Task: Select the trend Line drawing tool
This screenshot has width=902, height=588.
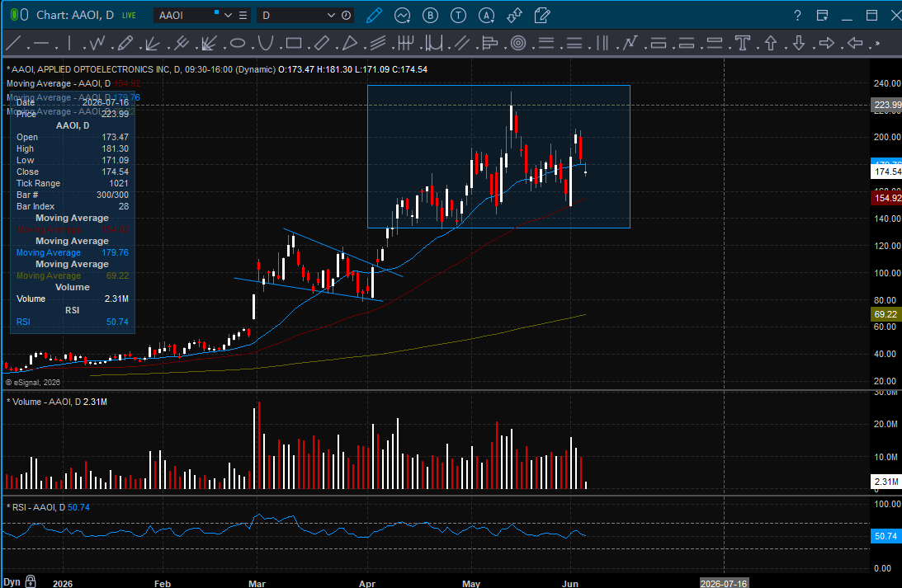Action: pyautogui.click(x=12, y=43)
